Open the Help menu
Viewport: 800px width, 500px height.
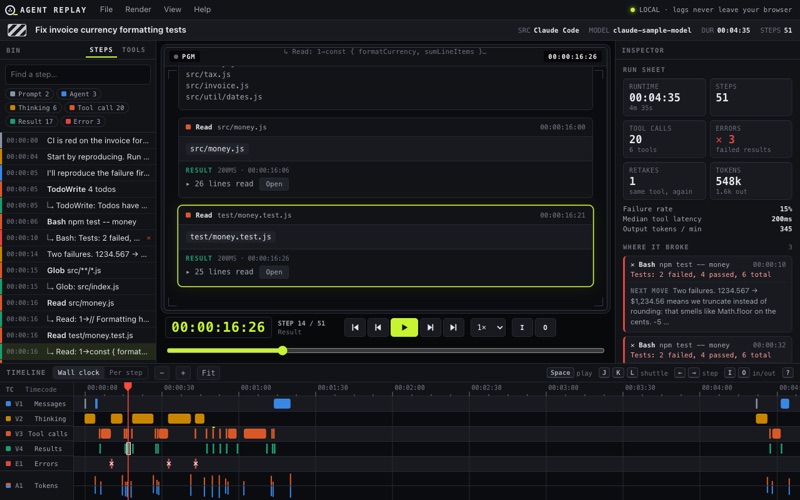[202, 9]
